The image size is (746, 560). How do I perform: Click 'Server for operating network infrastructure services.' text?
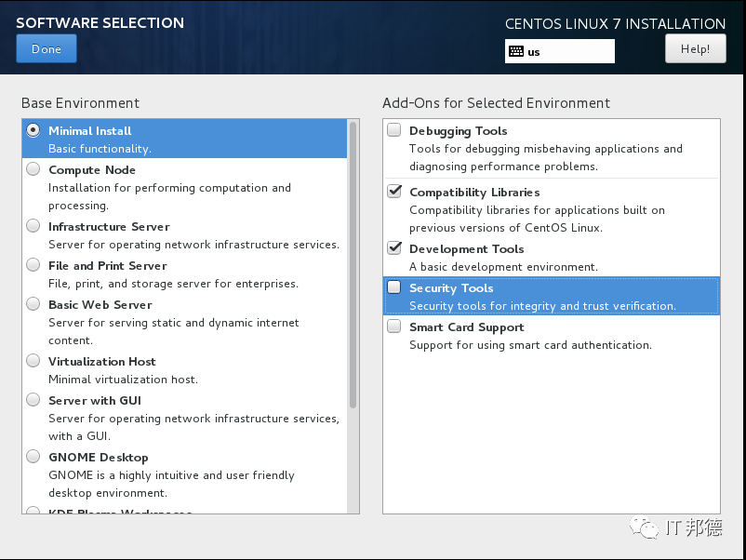[x=194, y=244]
